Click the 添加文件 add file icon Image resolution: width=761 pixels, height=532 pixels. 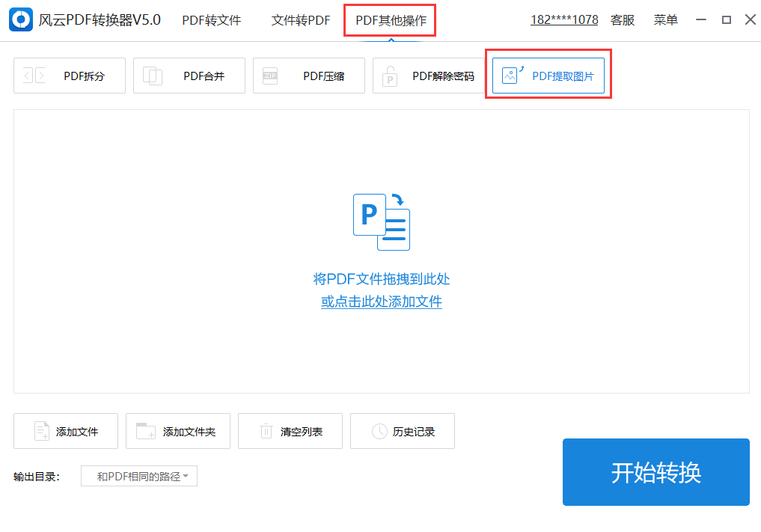pos(41,431)
